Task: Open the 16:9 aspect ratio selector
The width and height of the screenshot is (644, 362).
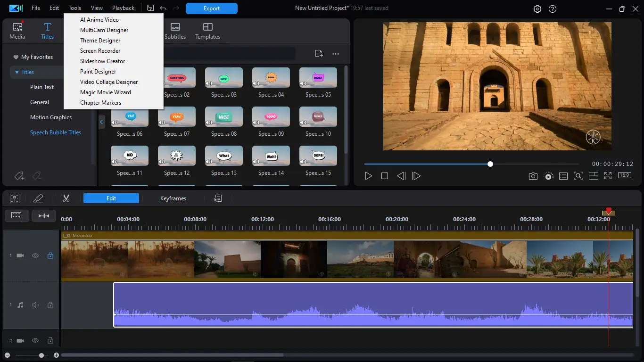Action: point(625,175)
